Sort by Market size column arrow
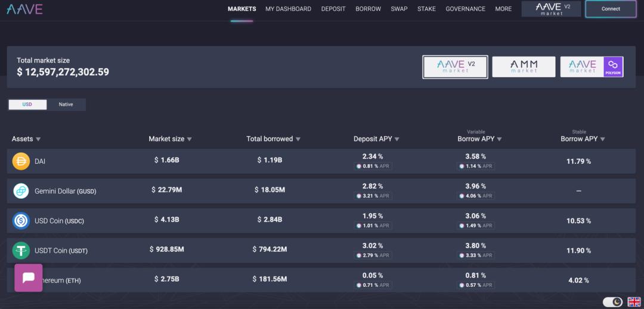 point(190,139)
